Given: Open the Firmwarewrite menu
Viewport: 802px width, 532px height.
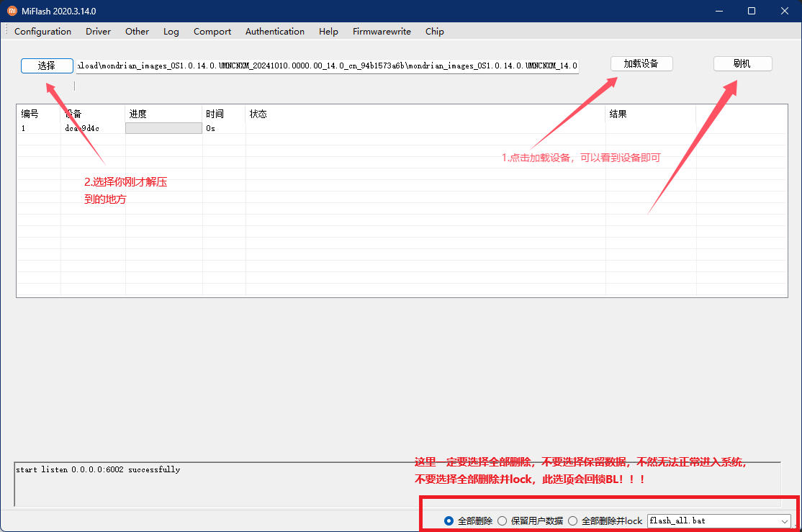Looking at the screenshot, I should (382, 32).
